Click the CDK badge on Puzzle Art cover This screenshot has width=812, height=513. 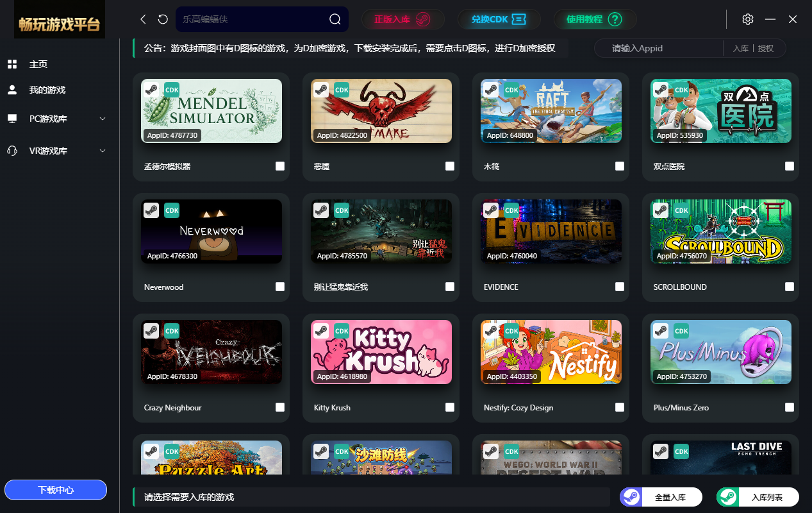tap(172, 451)
